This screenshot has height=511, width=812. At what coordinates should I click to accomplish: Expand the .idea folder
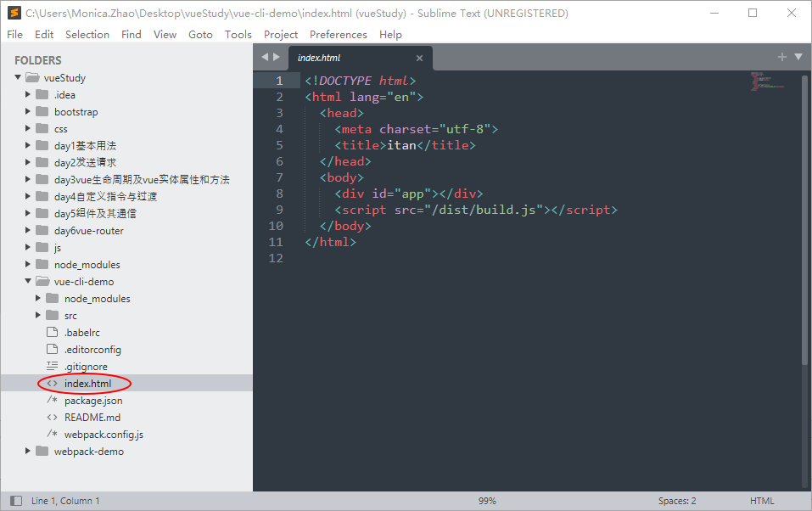(28, 94)
